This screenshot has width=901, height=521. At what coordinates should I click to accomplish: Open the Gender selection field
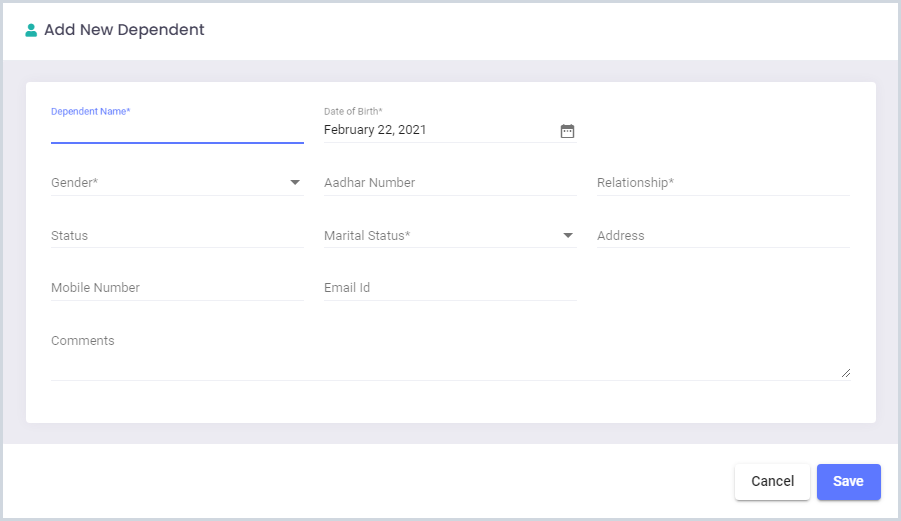tap(177, 183)
